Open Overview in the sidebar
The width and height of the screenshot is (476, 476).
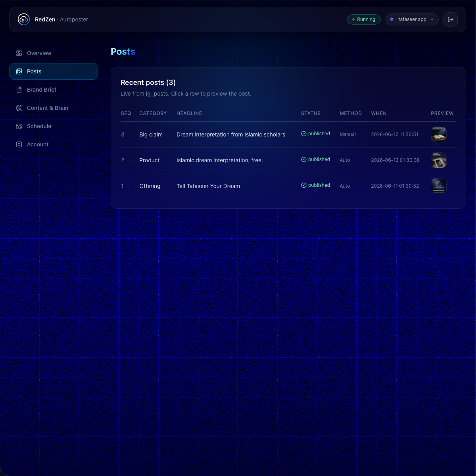pos(54,53)
